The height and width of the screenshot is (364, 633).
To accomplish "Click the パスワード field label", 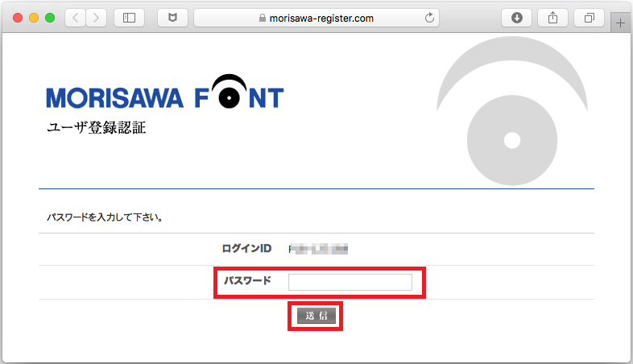I will (247, 281).
